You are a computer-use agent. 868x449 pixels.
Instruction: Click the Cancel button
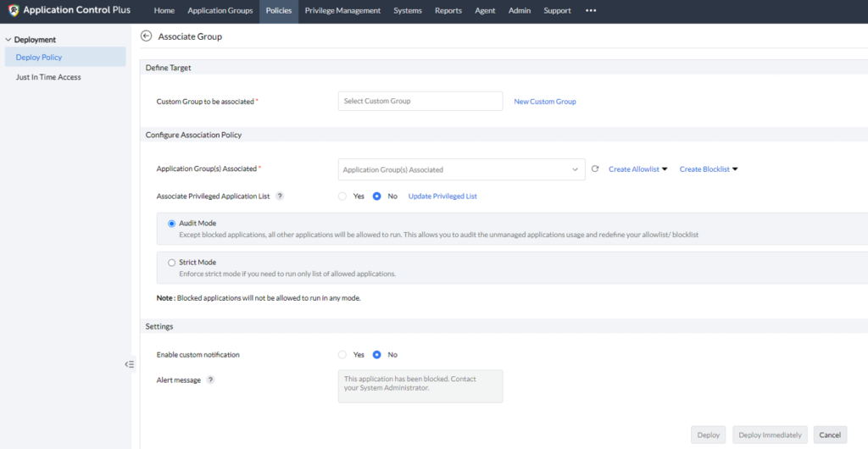pyautogui.click(x=830, y=435)
